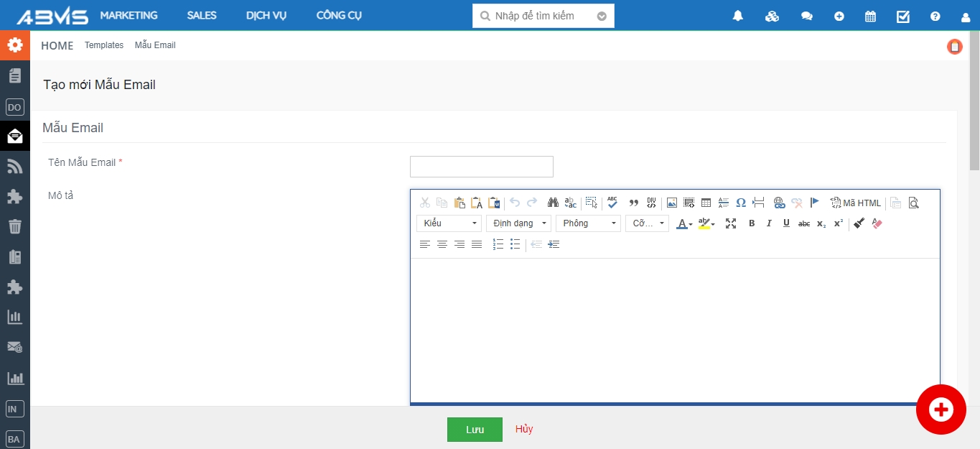Screen dimensions: 980x449
Task: Insert page break icon
Action: pyautogui.click(x=758, y=203)
